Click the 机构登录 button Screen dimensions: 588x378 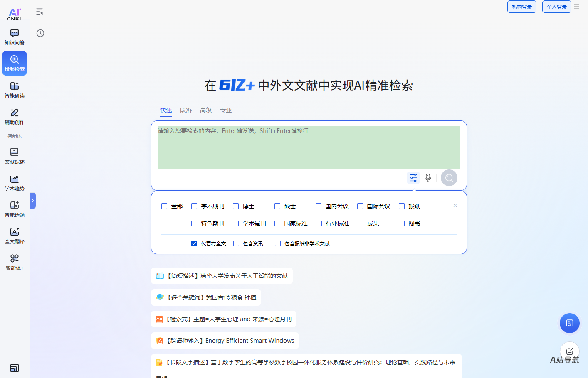click(522, 7)
